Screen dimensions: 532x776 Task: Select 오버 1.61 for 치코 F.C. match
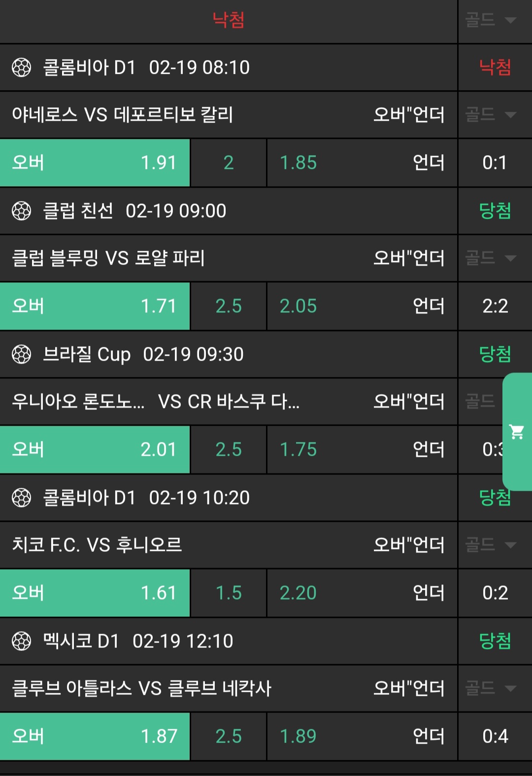pos(95,593)
